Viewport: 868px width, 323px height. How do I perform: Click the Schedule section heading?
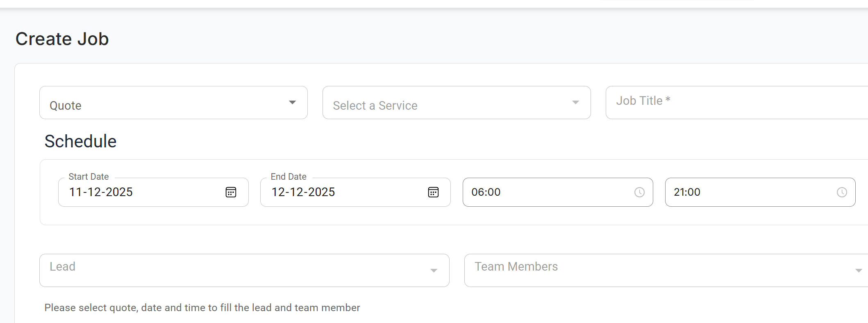tap(80, 141)
